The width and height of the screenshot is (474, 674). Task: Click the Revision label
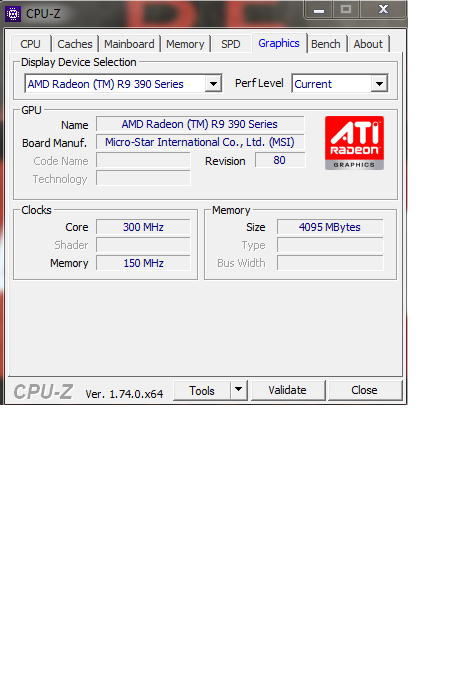point(225,161)
